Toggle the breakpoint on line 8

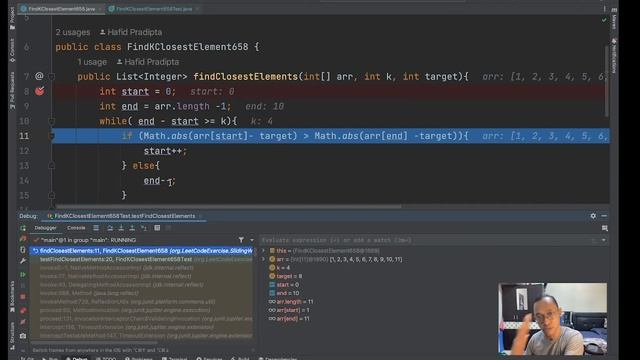click(40, 91)
